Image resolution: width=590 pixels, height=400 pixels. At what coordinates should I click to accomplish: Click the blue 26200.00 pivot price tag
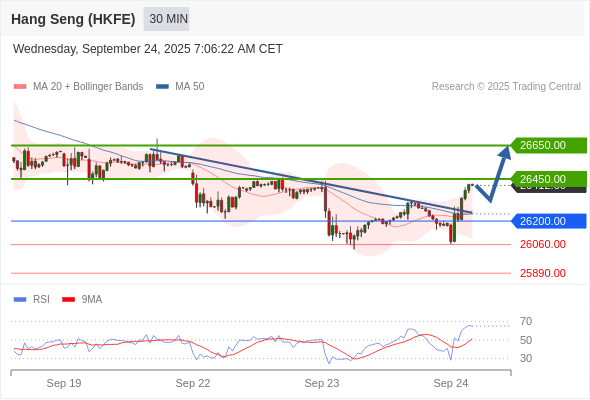point(548,221)
